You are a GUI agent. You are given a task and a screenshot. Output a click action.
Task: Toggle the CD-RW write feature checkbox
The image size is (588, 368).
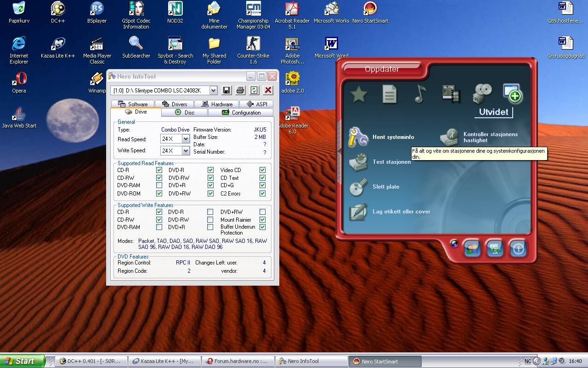(159, 220)
